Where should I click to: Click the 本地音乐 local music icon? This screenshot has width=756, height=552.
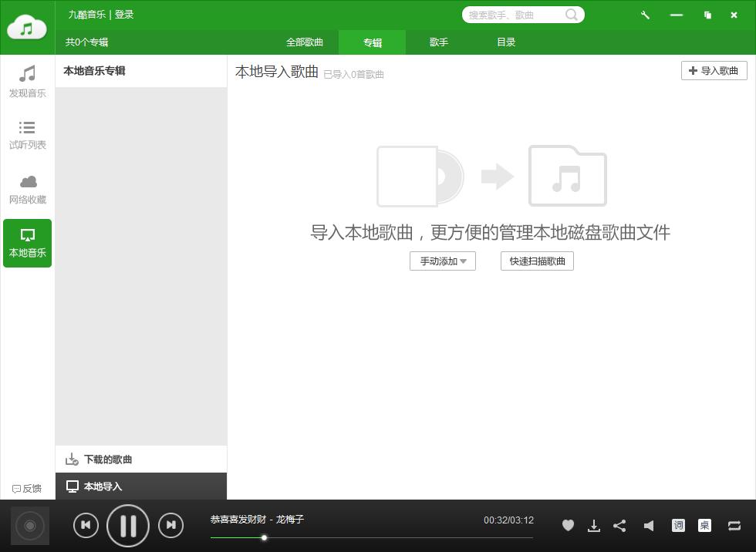(27, 241)
